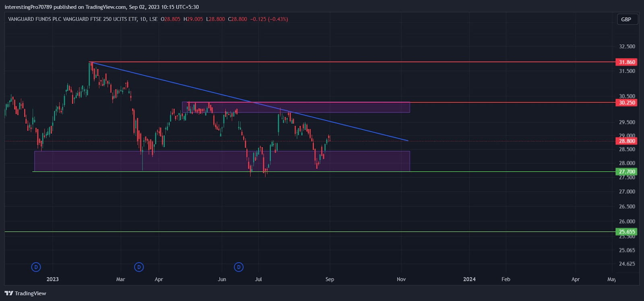Click the dividend marker after June
The width and height of the screenshot is (644, 301).
click(239, 267)
